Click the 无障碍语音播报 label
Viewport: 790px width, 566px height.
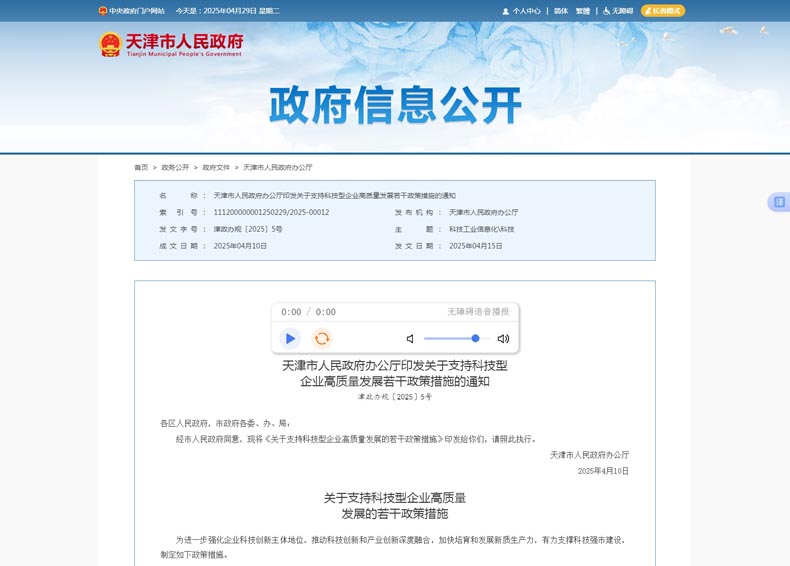(478, 311)
